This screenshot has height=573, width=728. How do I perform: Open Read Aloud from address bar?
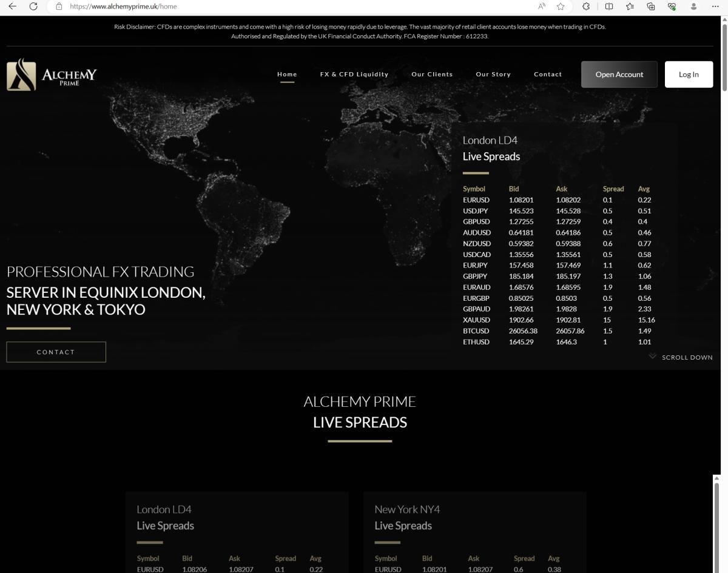[542, 6]
